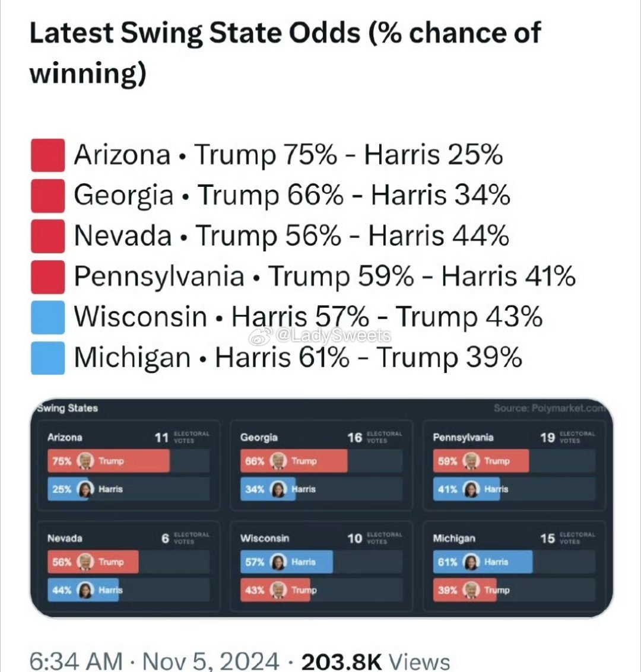Click the red square beside Arizona
This screenshot has width=641, height=672.
tap(47, 155)
